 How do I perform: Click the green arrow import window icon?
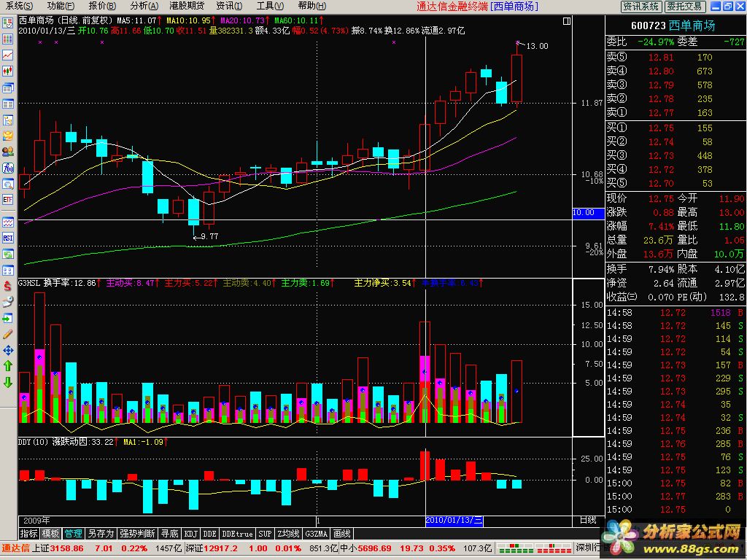(x=7, y=318)
